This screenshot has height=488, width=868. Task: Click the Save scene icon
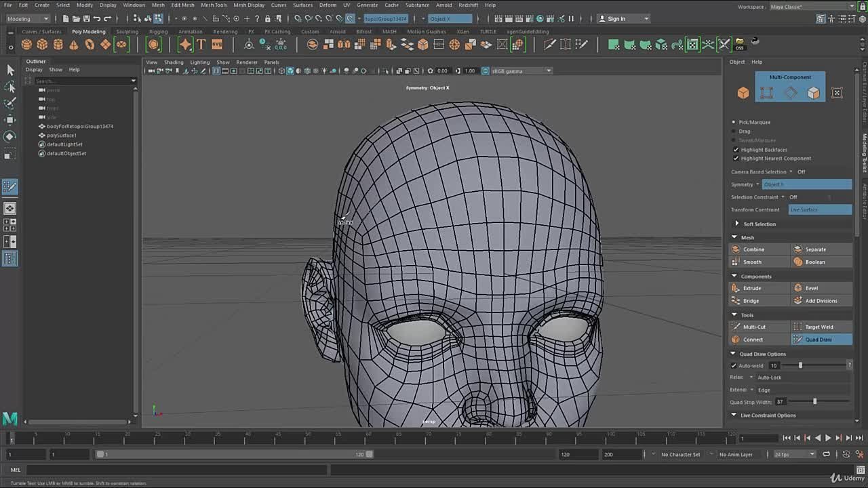click(85, 18)
